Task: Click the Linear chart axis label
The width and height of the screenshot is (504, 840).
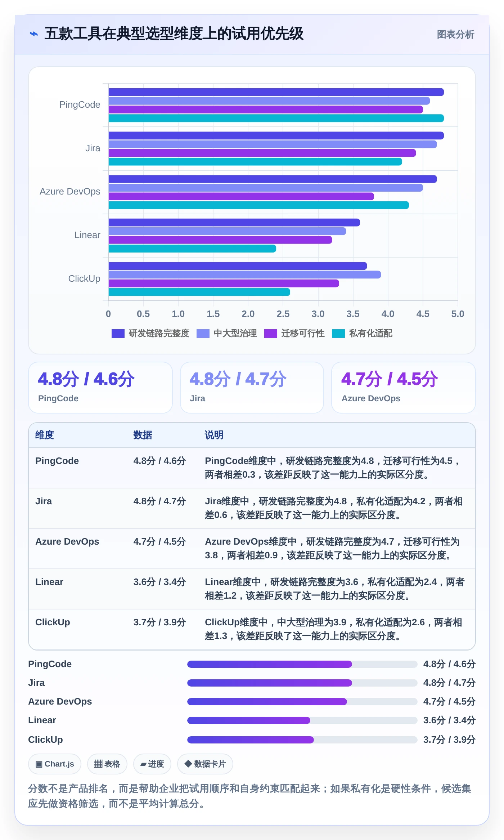Action: 87,235
